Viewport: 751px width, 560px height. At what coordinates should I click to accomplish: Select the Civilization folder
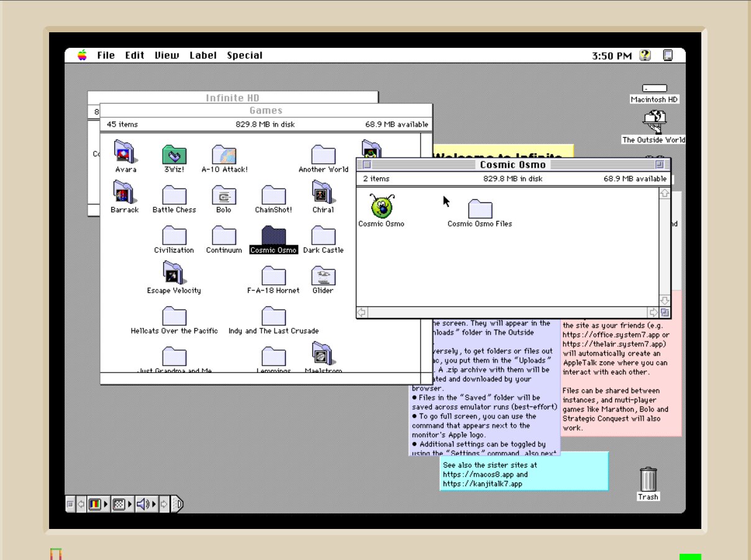pos(174,235)
